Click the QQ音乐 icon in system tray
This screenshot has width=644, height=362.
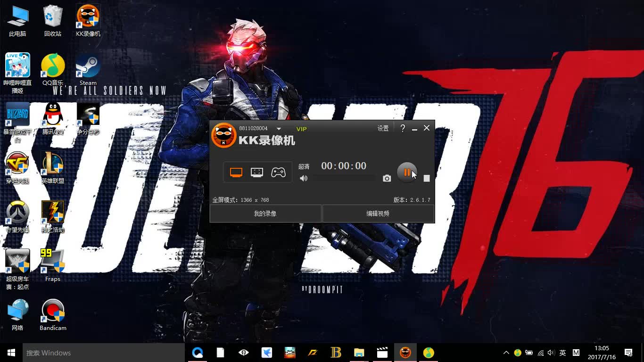tap(518, 353)
